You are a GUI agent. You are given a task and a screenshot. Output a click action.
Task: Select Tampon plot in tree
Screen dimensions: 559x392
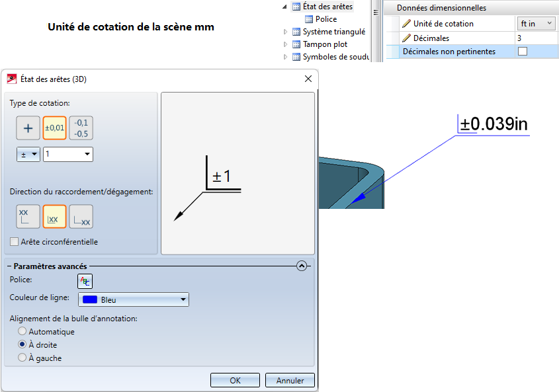click(x=325, y=44)
